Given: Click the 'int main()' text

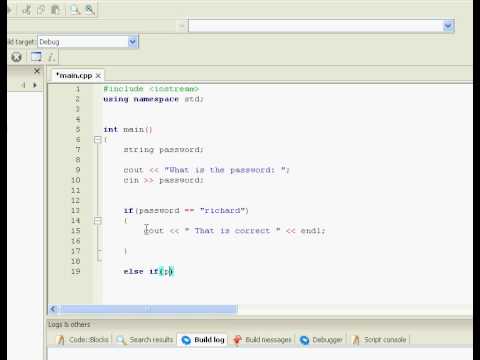Looking at the screenshot, I should pyautogui.click(x=128, y=129).
